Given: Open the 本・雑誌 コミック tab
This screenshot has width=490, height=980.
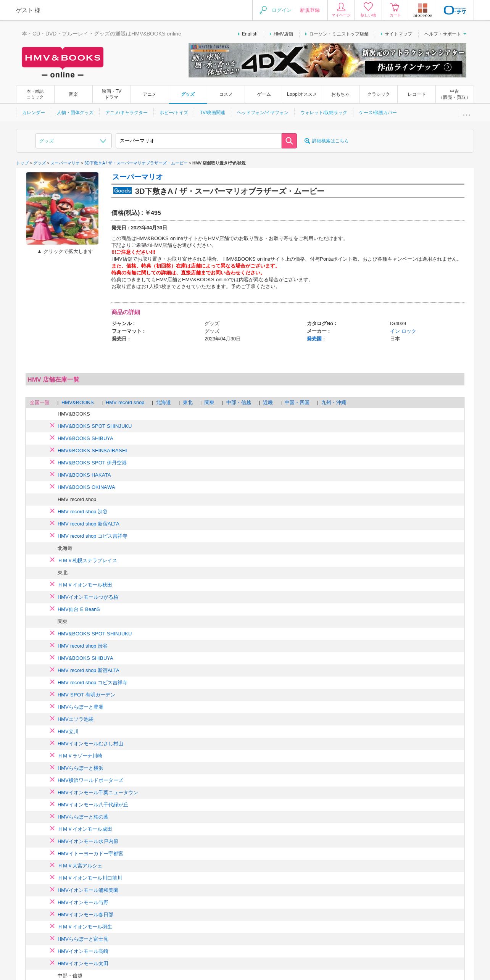Looking at the screenshot, I should pyautogui.click(x=35, y=94).
